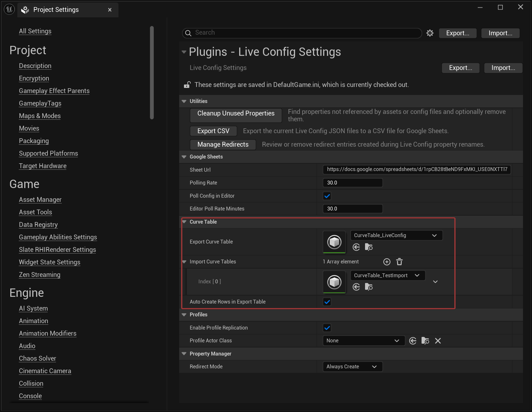Click the Cleanup Unused Properties button
This screenshot has width=532, height=412.
(236, 114)
